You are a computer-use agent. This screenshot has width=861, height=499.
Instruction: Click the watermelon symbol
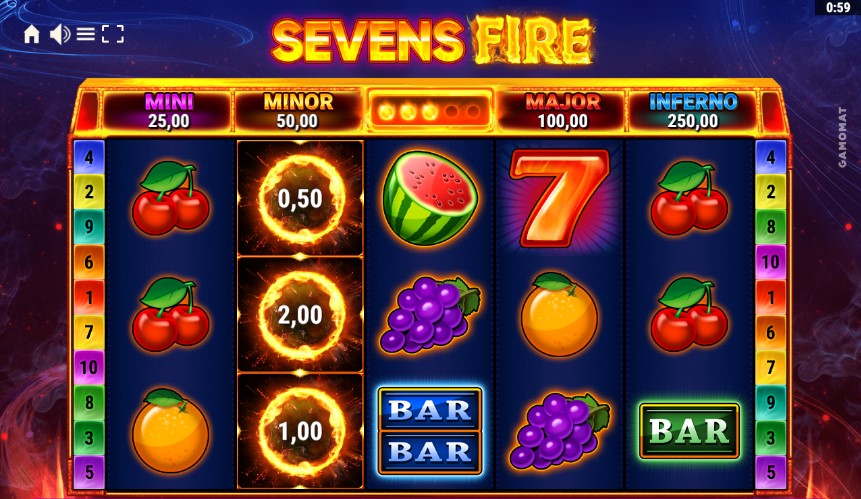(x=430, y=198)
